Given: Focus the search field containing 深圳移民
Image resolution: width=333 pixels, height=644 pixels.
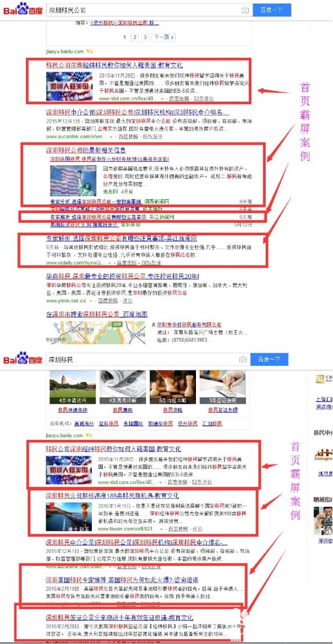Looking at the screenshot, I should [x=142, y=359].
